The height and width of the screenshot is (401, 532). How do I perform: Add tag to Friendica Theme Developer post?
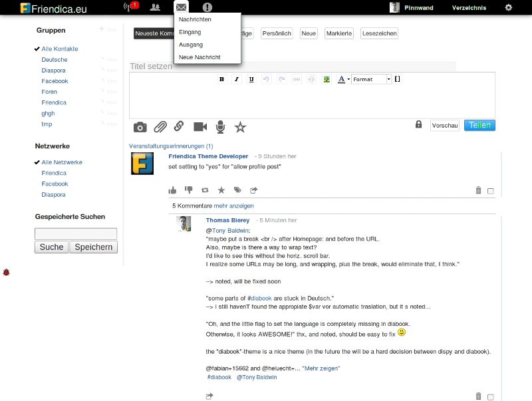(x=237, y=190)
